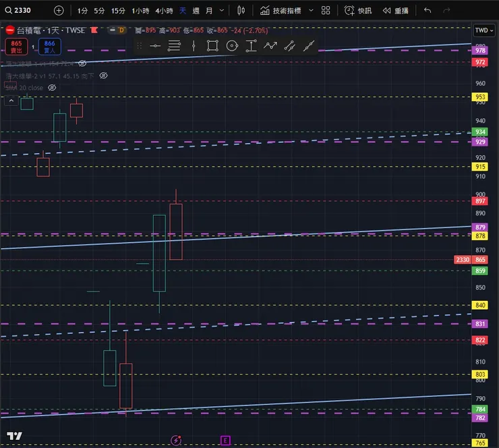
Task: Open the 技術指標 favorites dropdown arrow
Action: point(311,11)
